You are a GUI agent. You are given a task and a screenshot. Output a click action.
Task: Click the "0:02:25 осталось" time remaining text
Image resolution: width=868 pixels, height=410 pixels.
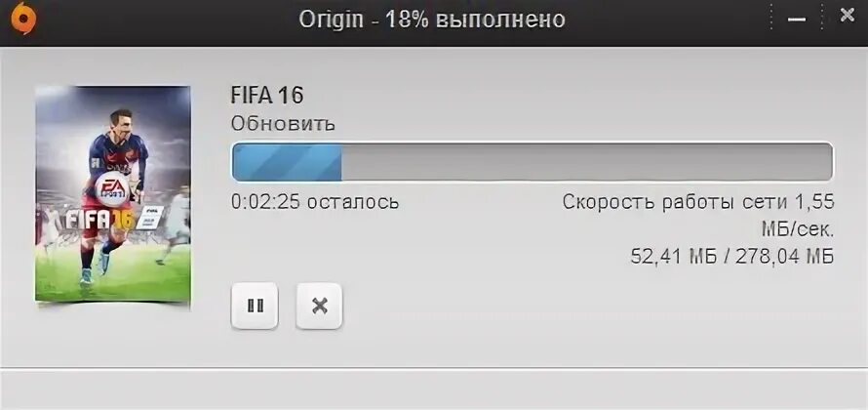(x=315, y=202)
